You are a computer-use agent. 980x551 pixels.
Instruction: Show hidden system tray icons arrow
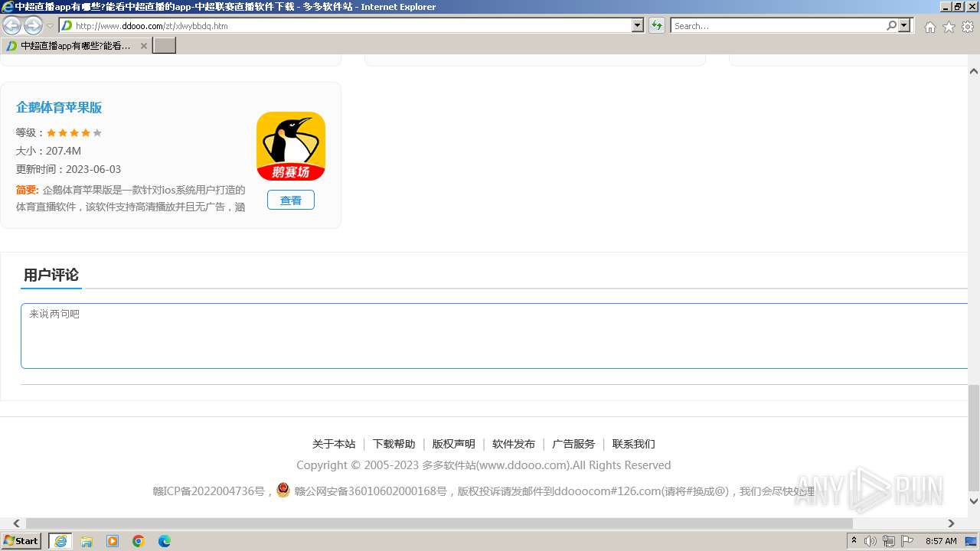pos(854,541)
